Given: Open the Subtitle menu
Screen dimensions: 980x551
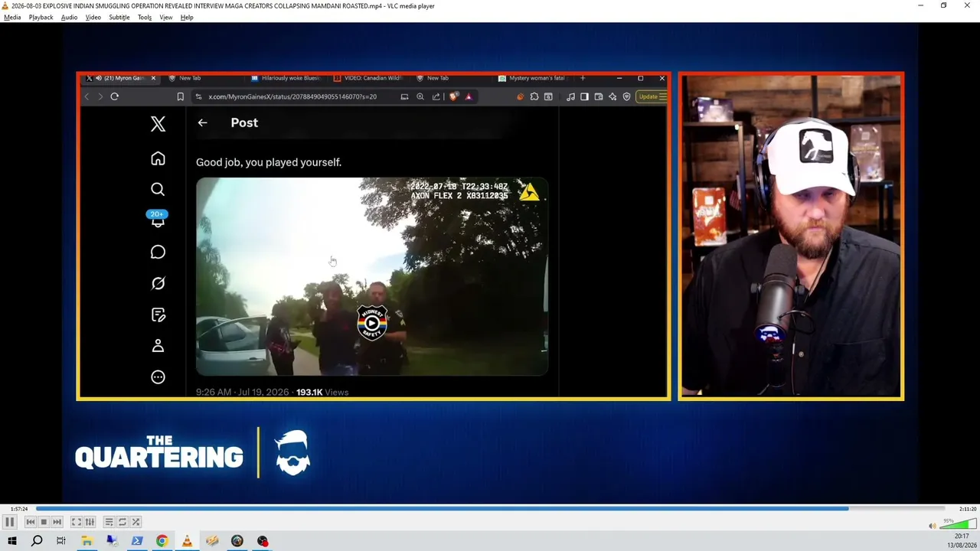Looking at the screenshot, I should coord(119,18).
